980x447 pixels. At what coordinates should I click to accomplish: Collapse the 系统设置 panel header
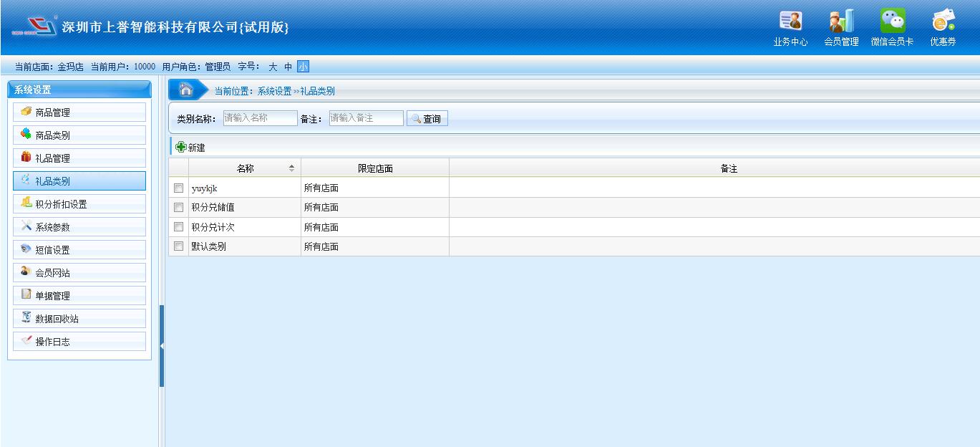pyautogui.click(x=79, y=90)
